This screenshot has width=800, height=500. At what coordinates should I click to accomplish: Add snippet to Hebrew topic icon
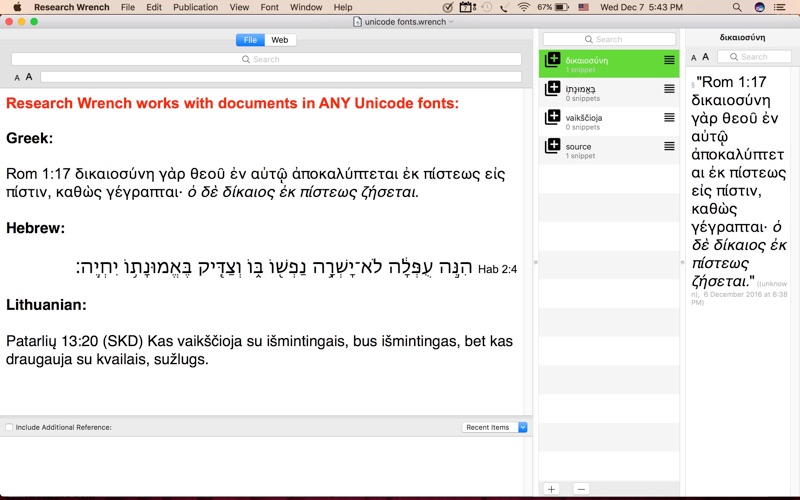pyautogui.click(x=552, y=88)
